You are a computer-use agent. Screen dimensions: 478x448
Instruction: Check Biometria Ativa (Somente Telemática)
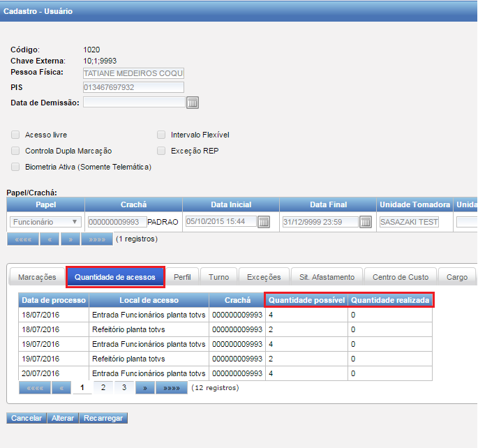tap(15, 167)
